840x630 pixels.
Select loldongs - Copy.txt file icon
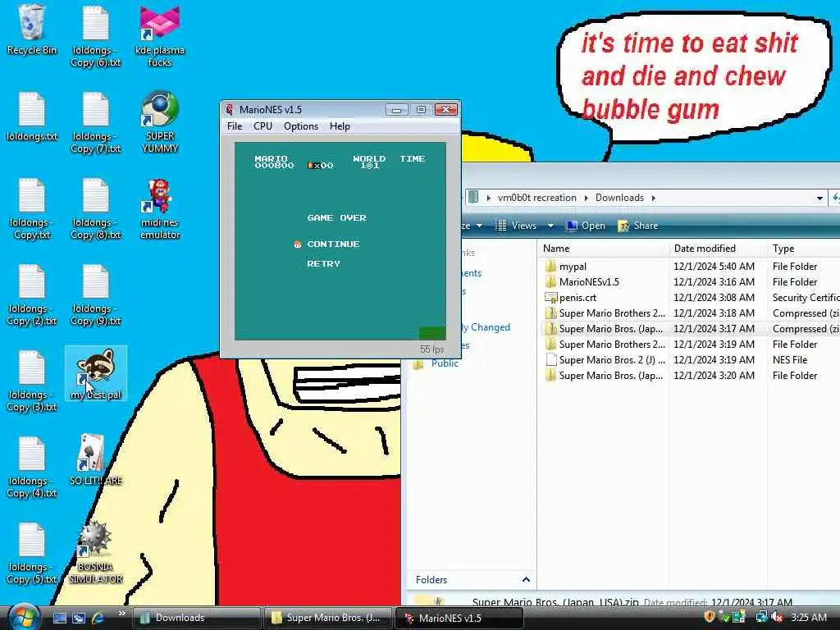32,208
